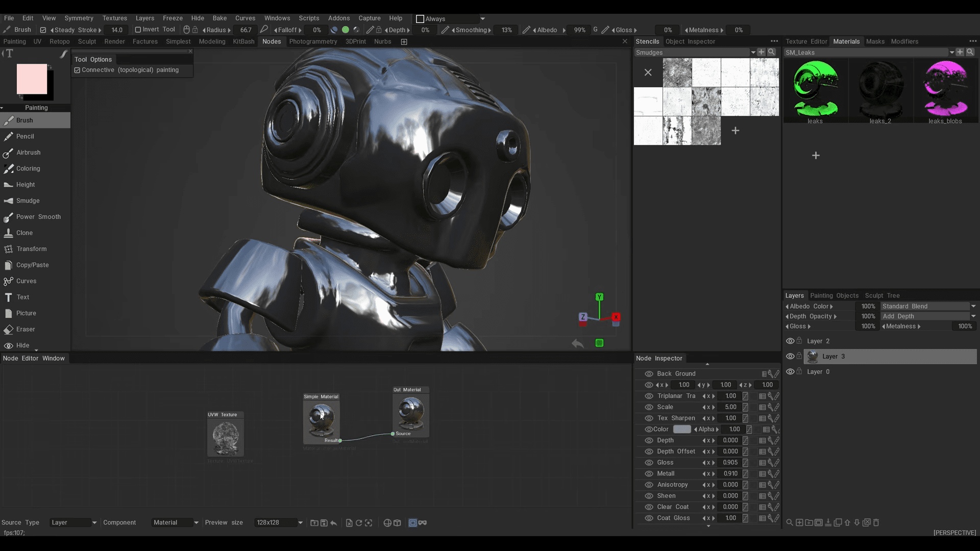
Task: Toggle the Metall eye in Node Inspector
Action: tap(649, 473)
